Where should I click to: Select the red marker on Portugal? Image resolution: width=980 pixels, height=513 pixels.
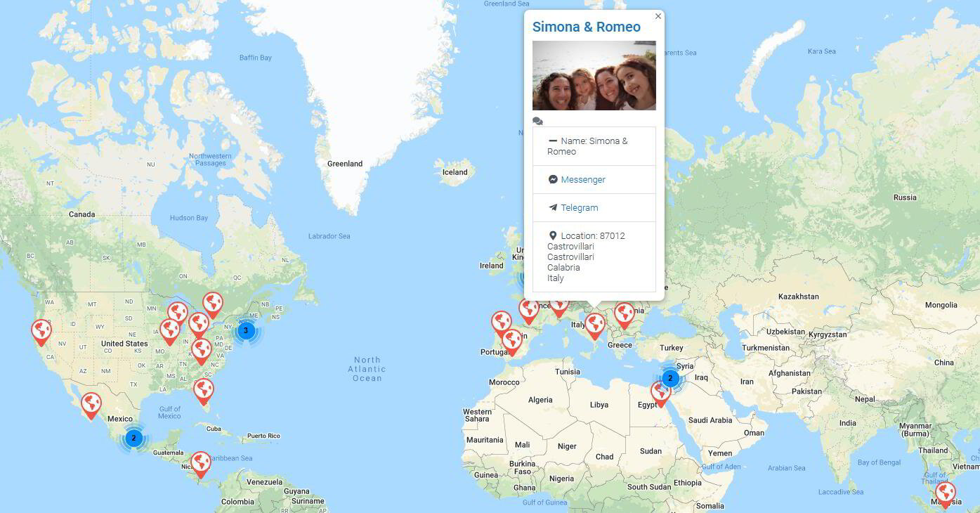500,320
